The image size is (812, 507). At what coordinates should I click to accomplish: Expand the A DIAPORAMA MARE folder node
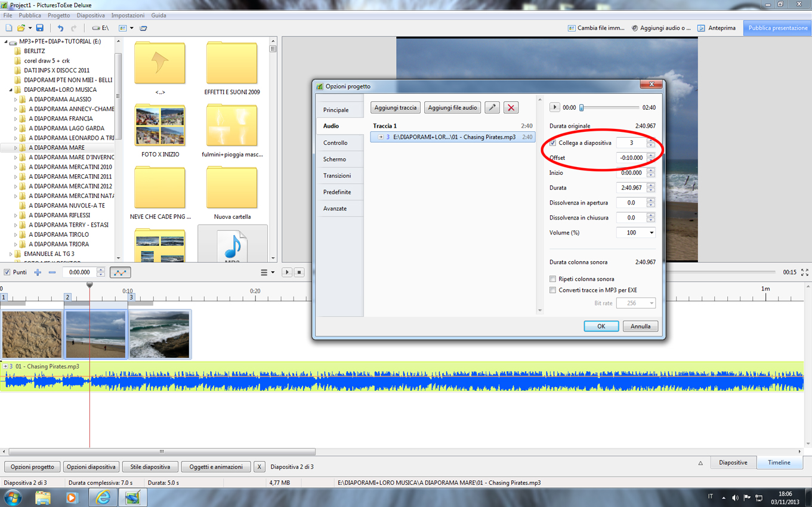[x=16, y=148]
